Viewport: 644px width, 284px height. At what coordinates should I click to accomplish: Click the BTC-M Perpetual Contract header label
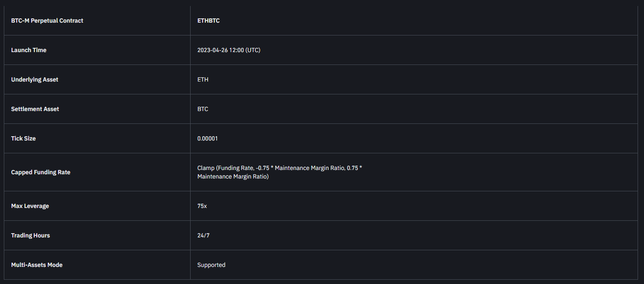coord(47,20)
